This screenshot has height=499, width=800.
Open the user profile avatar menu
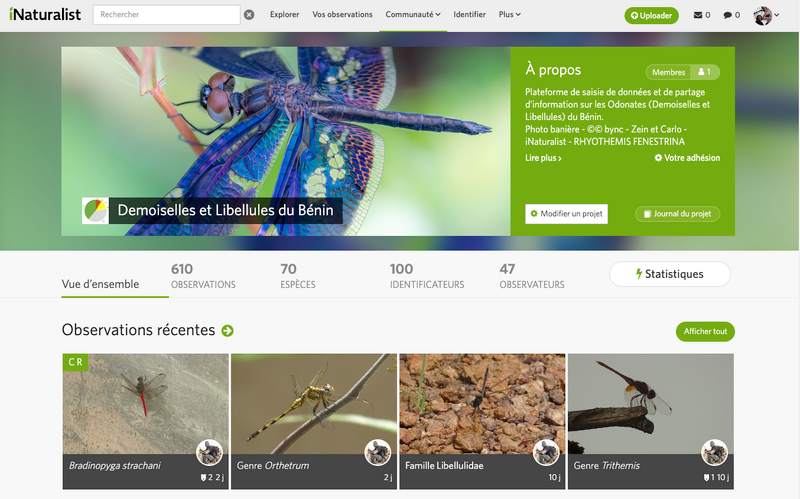click(x=765, y=15)
